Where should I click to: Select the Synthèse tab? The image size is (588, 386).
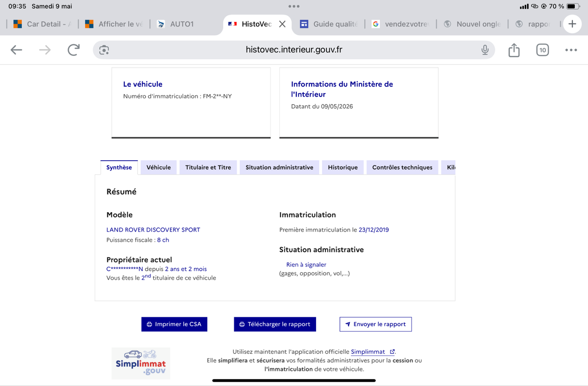(x=119, y=168)
